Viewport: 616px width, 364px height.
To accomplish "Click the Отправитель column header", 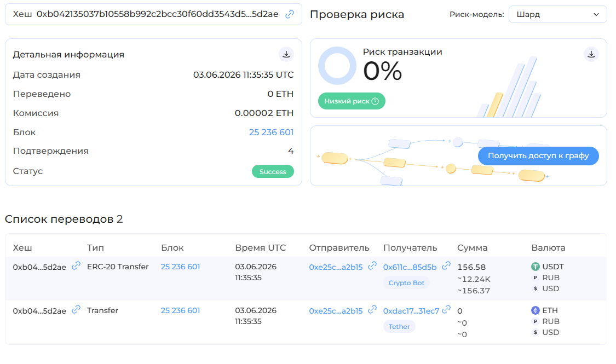I will [339, 248].
